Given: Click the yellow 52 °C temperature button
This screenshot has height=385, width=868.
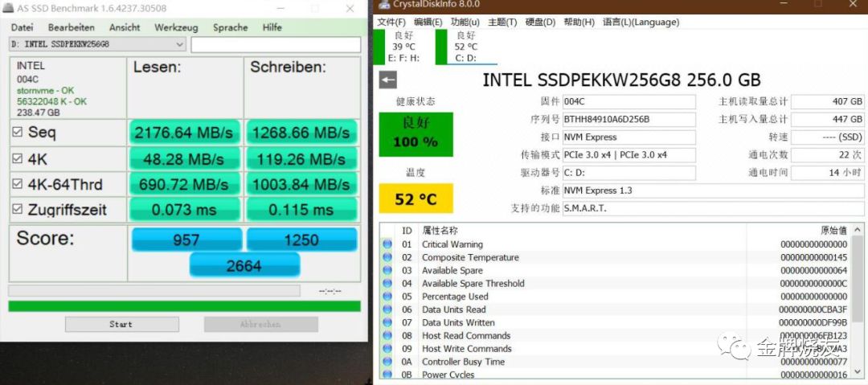Looking at the screenshot, I should click(416, 199).
